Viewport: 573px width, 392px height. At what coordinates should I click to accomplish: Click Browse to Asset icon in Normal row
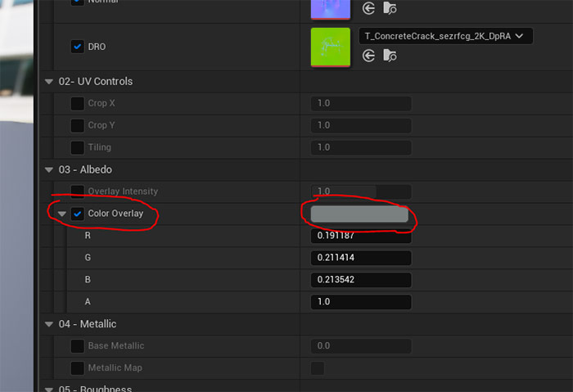[390, 9]
